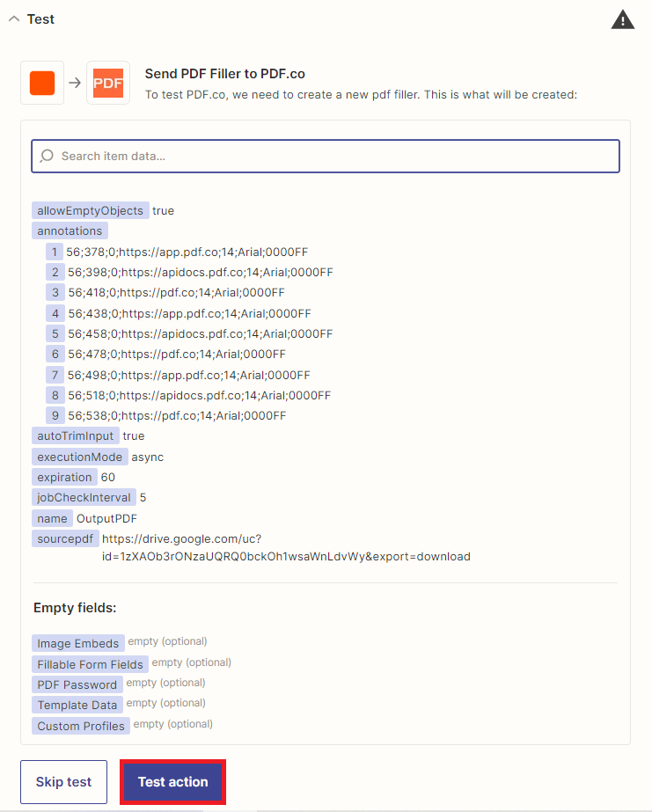The image size is (652, 812).
Task: Select the Custom Profiles empty field
Action: click(81, 726)
